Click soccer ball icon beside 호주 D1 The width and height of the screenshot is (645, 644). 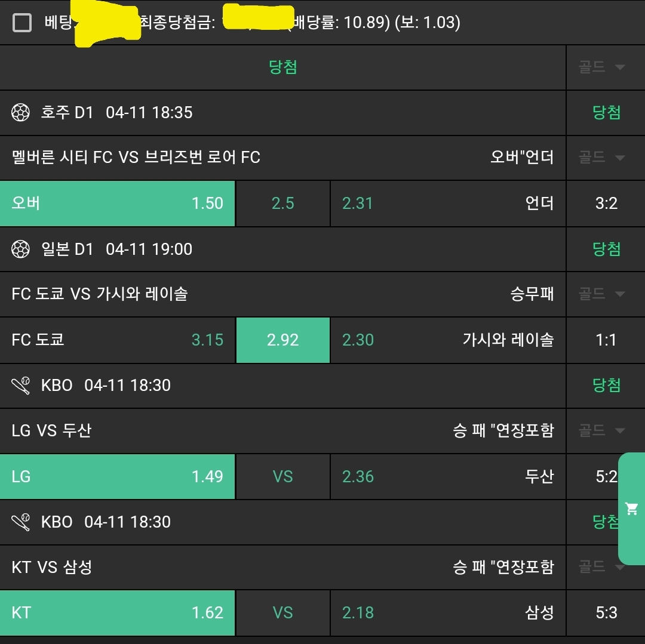[x=21, y=112]
